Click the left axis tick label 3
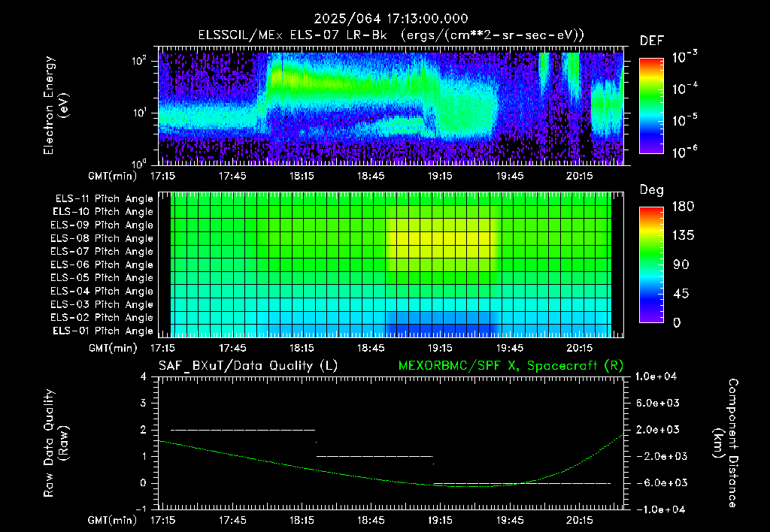The image size is (770, 532). click(143, 404)
